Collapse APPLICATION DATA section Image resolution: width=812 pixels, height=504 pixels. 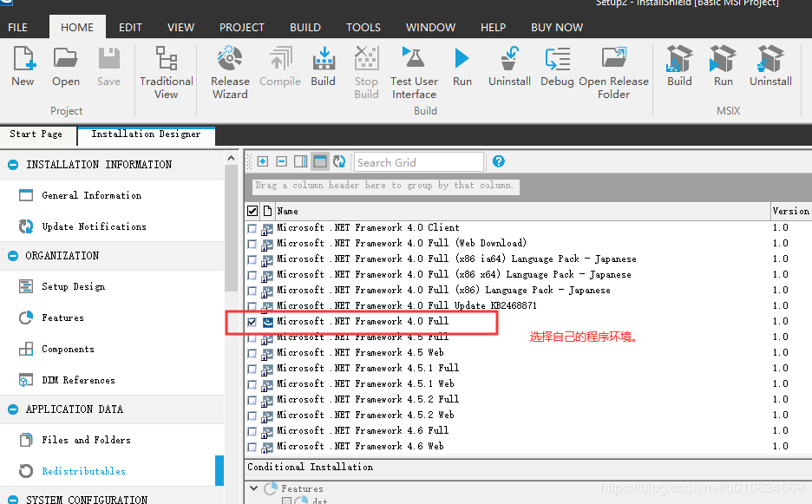point(13,409)
